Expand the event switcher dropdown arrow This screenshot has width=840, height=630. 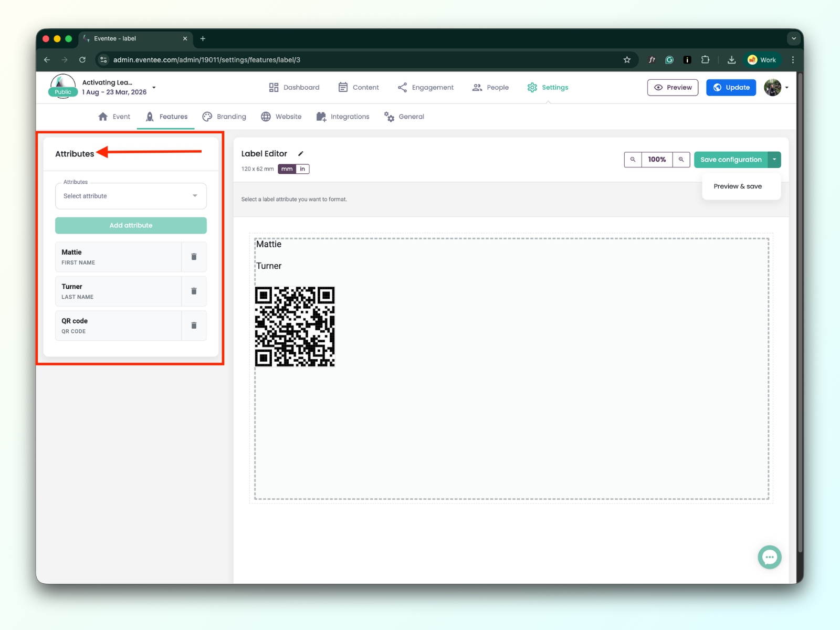click(154, 87)
